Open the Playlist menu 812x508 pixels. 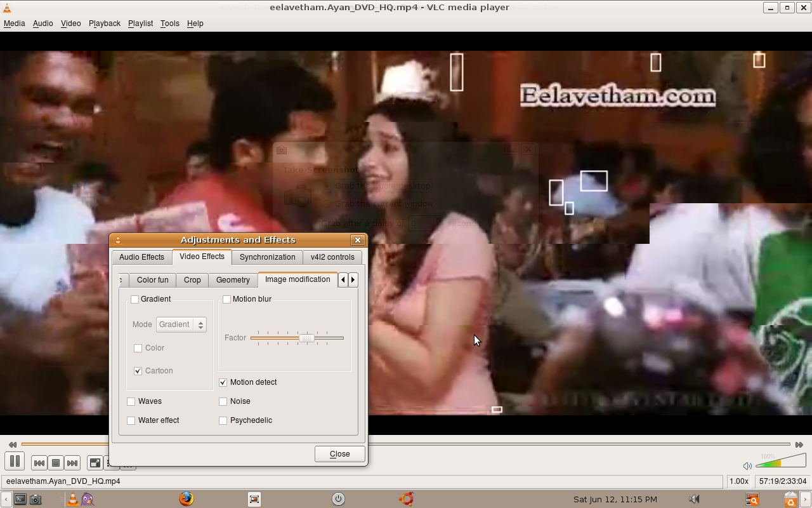[x=140, y=23]
